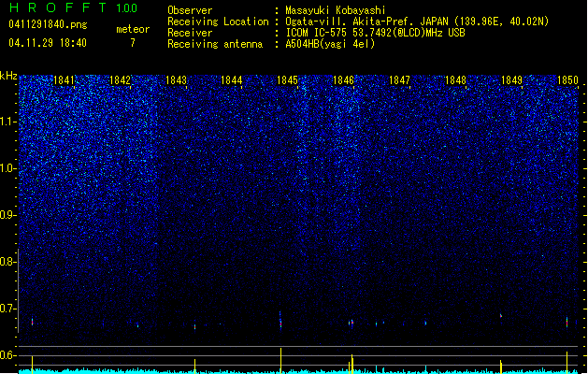Click the 1.1 kHz frequency tick label
The image size is (588, 374).
8,122
